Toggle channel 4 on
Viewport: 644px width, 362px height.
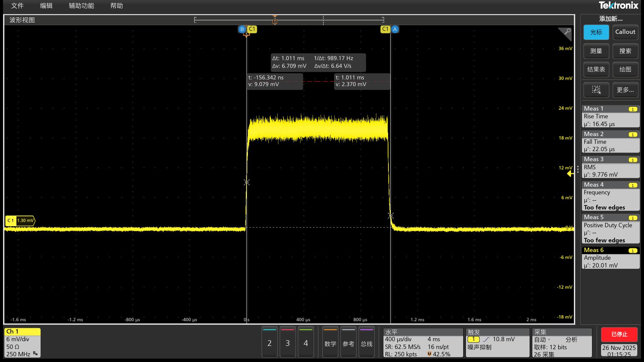306,343
